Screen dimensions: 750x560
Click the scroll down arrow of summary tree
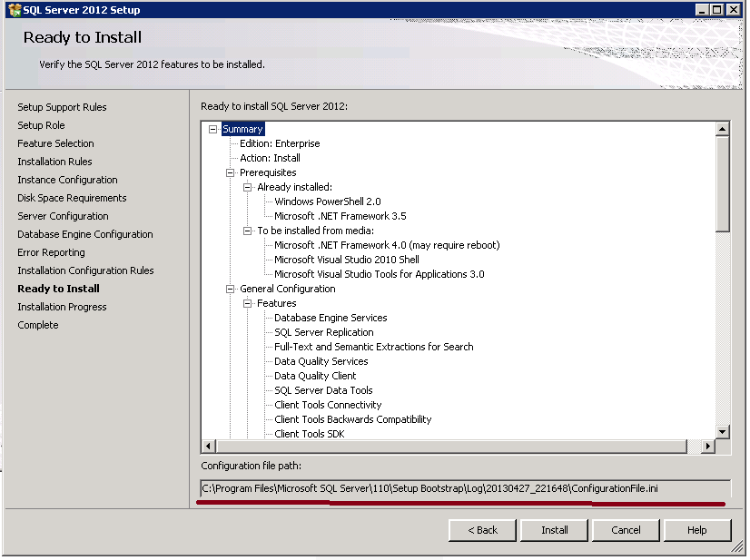pyautogui.click(x=722, y=432)
